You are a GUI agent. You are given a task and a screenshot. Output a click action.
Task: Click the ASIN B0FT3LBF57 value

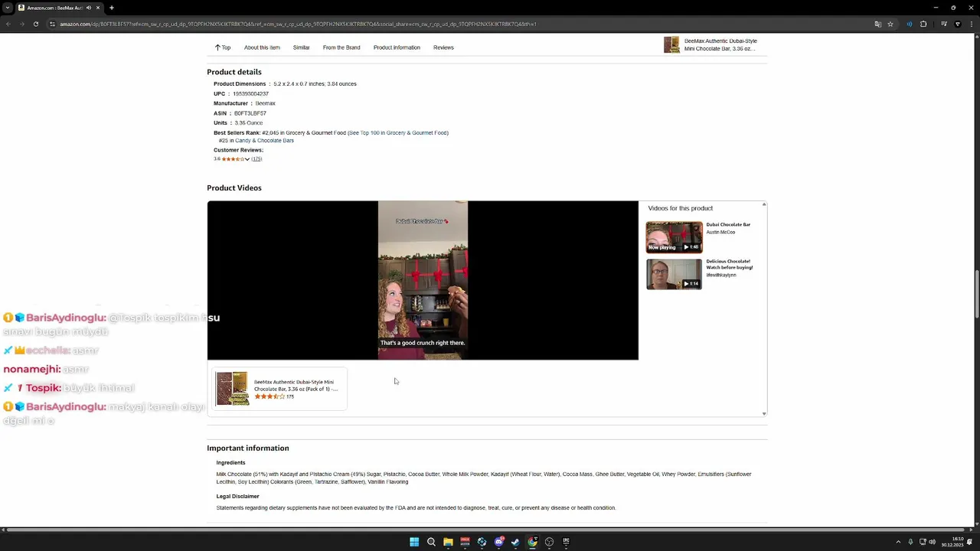click(250, 113)
